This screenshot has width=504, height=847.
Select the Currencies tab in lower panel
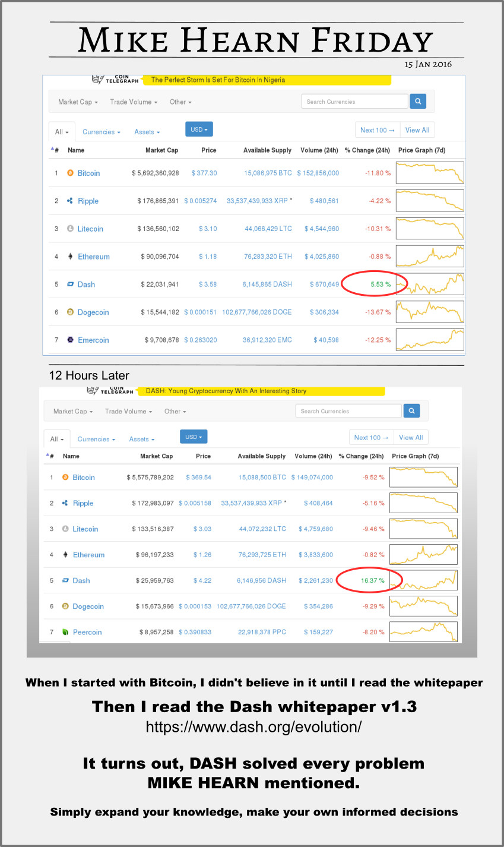(x=97, y=439)
